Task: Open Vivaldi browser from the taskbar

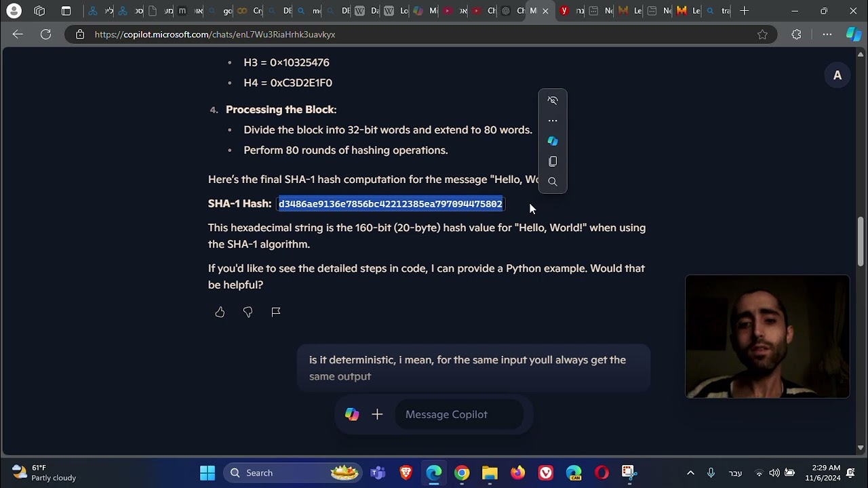Action: pos(545,473)
